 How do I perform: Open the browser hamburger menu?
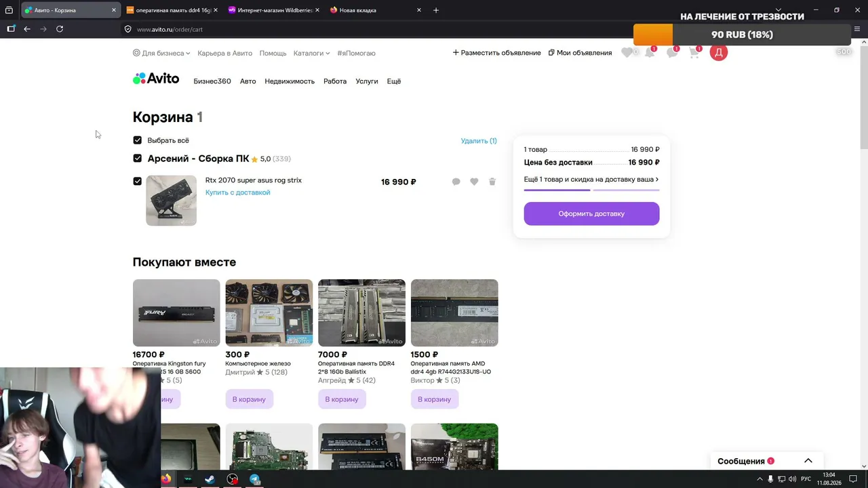[857, 29]
